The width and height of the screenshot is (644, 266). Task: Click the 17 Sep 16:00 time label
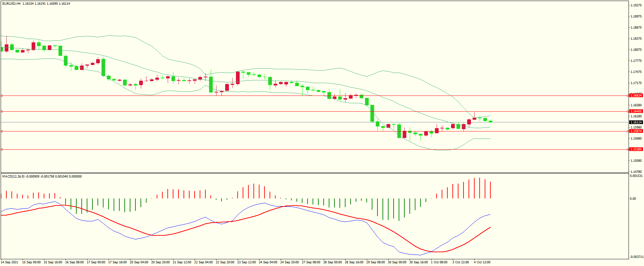[117, 262]
